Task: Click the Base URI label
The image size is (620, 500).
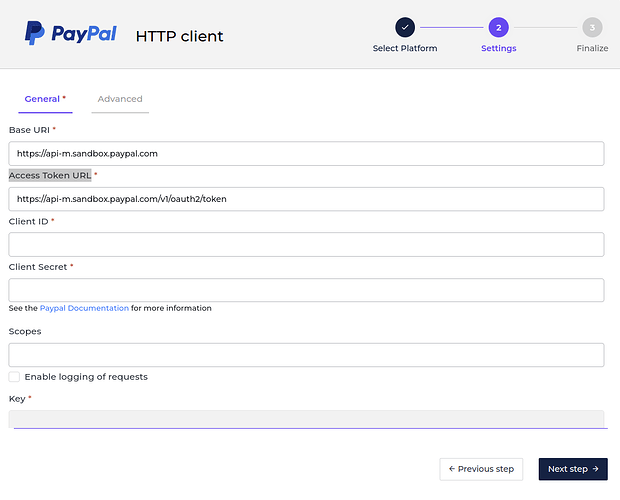Action: tap(29, 130)
